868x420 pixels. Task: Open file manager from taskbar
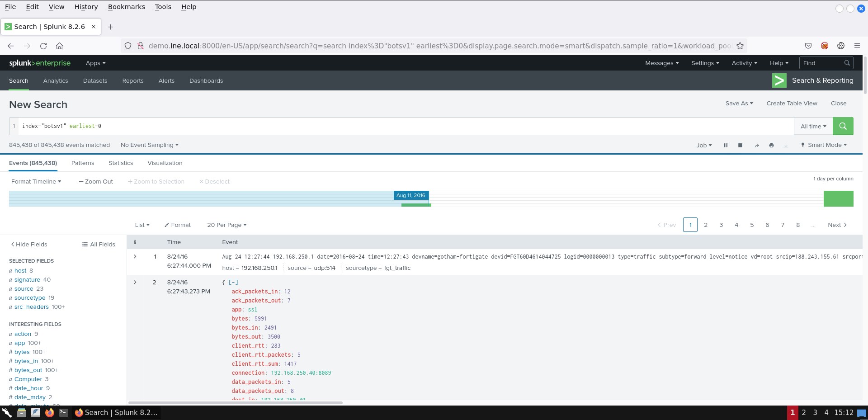click(21, 412)
